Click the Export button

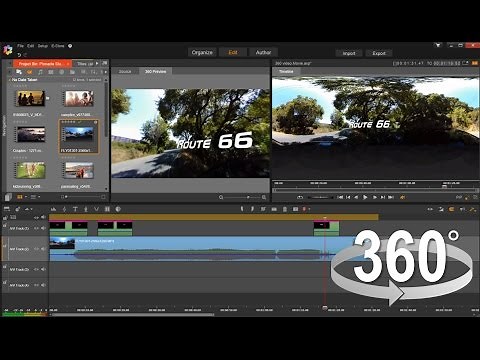click(379, 53)
